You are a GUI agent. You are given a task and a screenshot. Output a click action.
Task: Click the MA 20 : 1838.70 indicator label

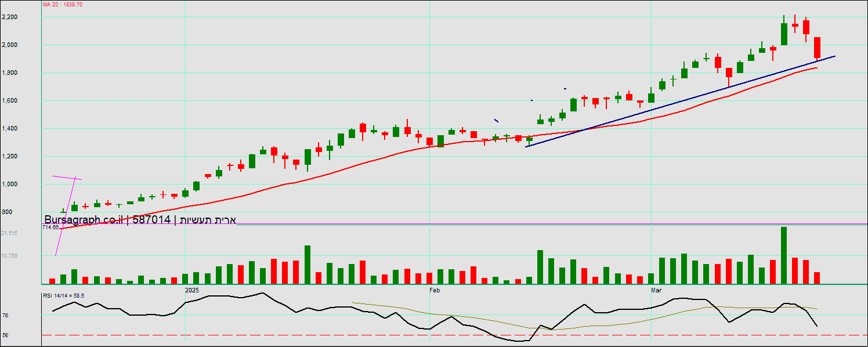click(x=62, y=4)
